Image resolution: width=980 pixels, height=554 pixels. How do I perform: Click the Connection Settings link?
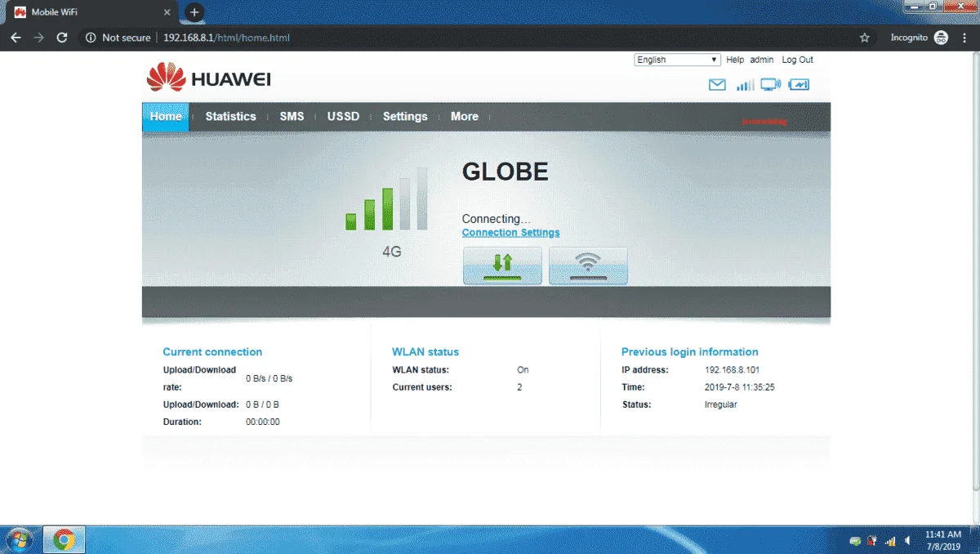pos(511,233)
